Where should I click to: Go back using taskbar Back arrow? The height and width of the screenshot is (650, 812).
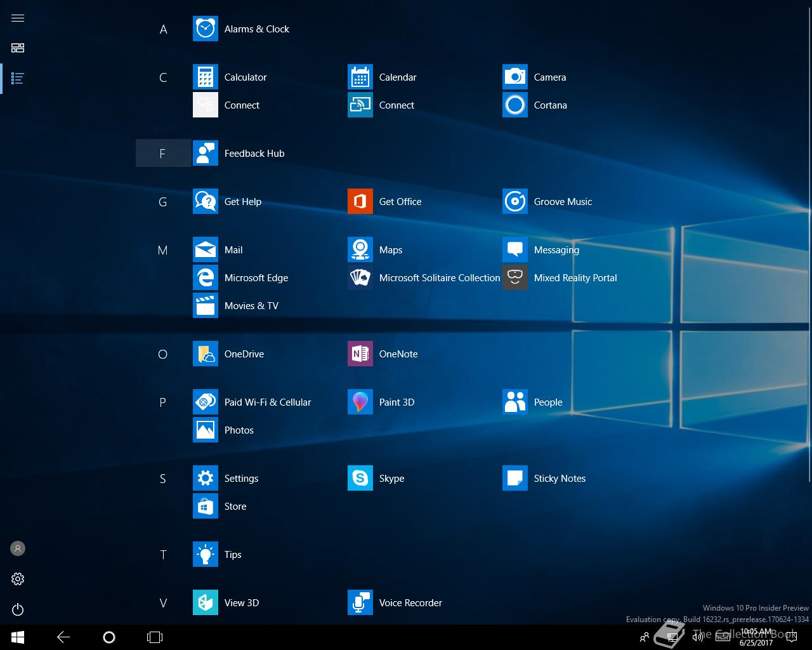(63, 637)
